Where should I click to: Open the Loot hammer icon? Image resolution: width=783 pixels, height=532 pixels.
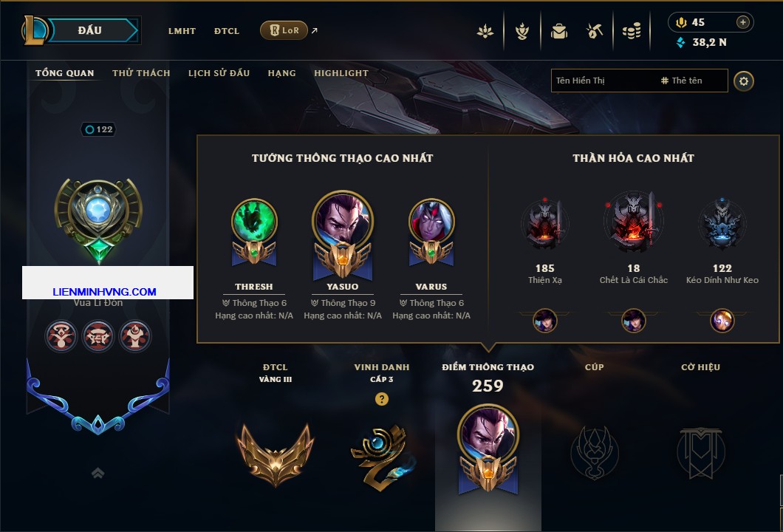coord(594,32)
